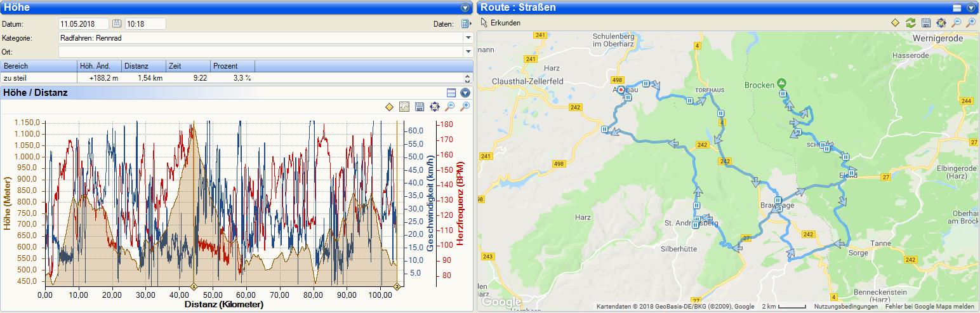Viewport: 980px width, 313px height.
Task: Toggle the yellow diamond marker in the map toolbar
Action: pyautogui.click(x=895, y=23)
